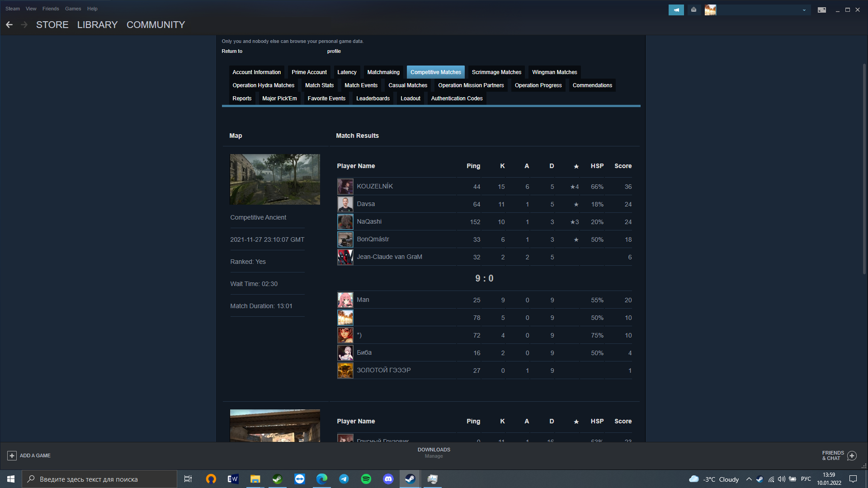Select the Authentication Codes tab
This screenshot has height=488, width=868.
pos(457,99)
